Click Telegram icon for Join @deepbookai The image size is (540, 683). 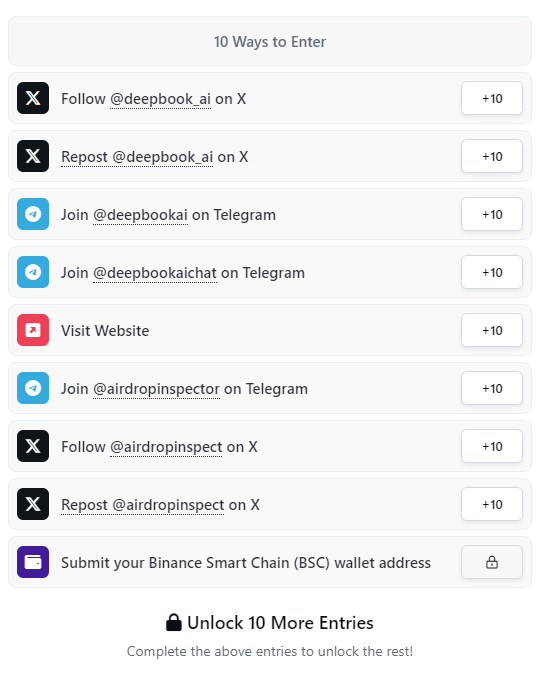[33, 214]
